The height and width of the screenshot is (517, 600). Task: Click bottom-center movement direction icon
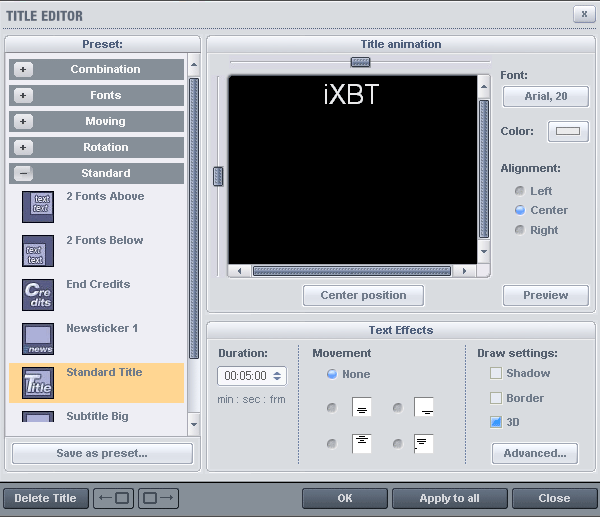click(362, 407)
